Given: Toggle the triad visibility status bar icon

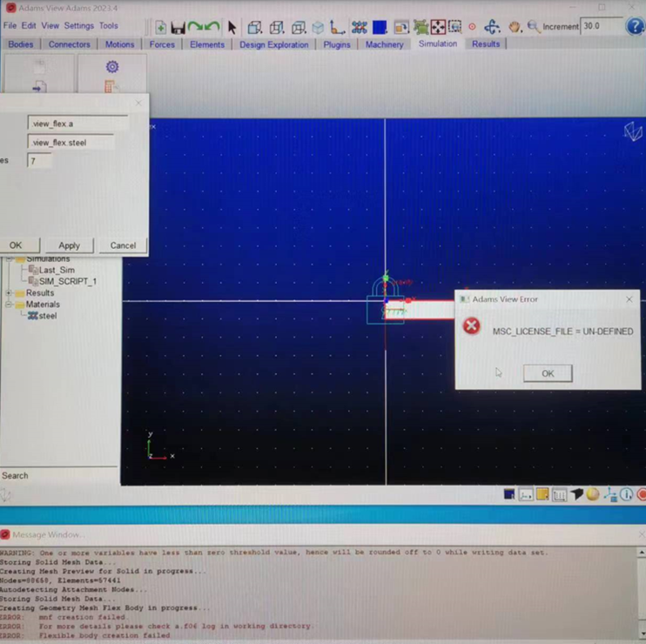Looking at the screenshot, I should 526,494.
